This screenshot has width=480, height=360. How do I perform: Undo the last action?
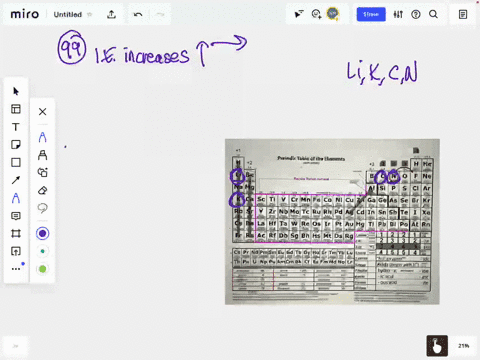point(138,14)
